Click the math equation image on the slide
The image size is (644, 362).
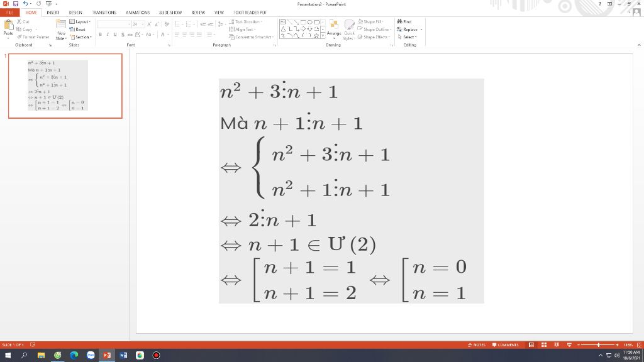click(351, 191)
